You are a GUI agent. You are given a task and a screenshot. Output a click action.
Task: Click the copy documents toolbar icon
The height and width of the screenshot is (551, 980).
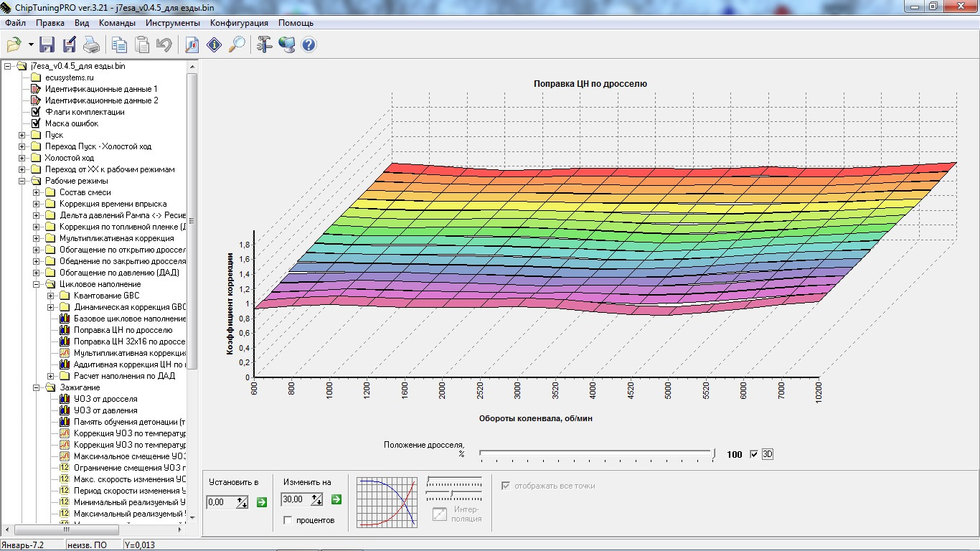click(x=119, y=45)
